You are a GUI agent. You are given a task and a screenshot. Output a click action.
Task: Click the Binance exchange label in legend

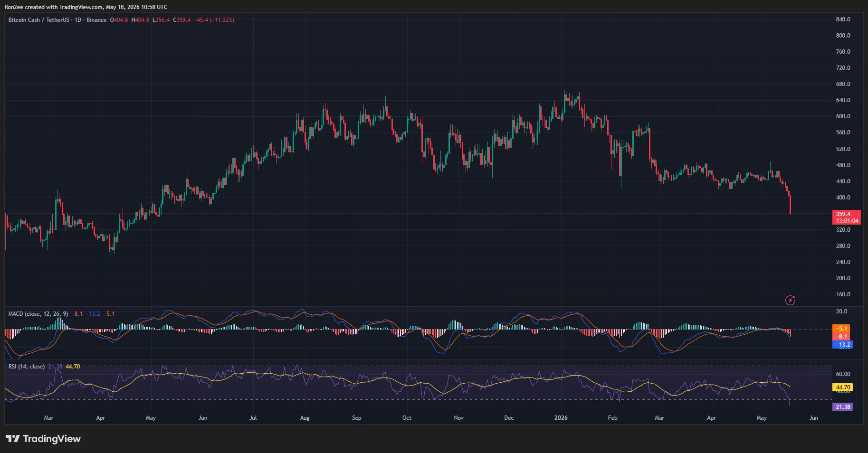pyautogui.click(x=96, y=20)
